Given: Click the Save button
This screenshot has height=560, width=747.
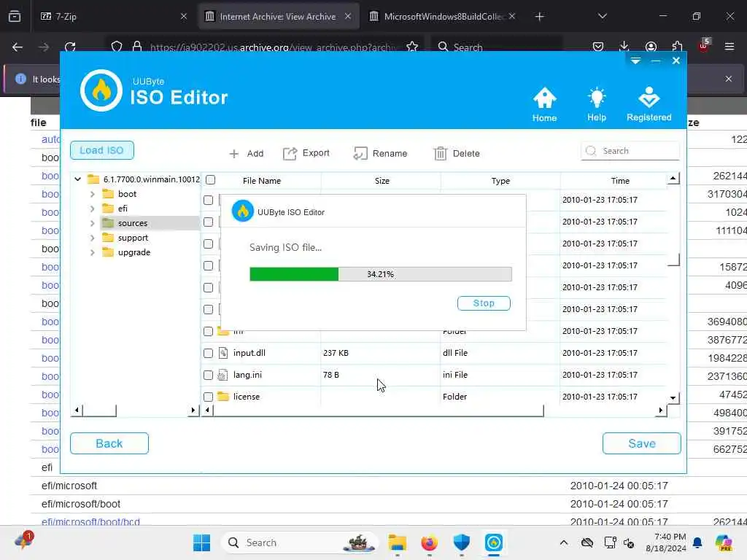Looking at the screenshot, I should (x=641, y=443).
